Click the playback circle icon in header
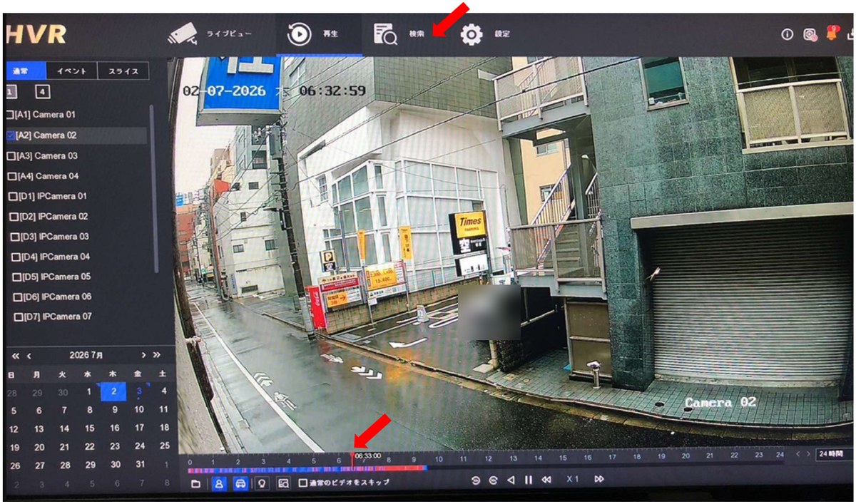This screenshot has height=504, width=856. 299,34
